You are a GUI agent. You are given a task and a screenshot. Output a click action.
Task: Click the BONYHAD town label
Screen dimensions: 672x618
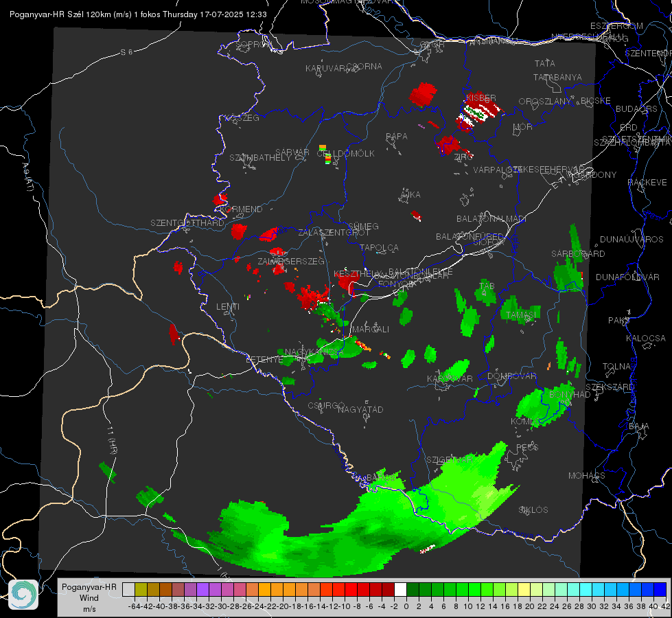[570, 394]
